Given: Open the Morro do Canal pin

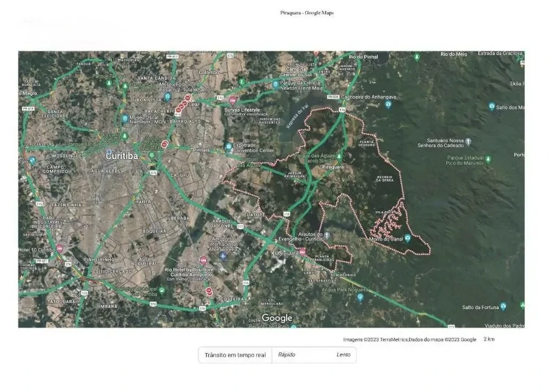Looking at the screenshot, I should point(408,238).
